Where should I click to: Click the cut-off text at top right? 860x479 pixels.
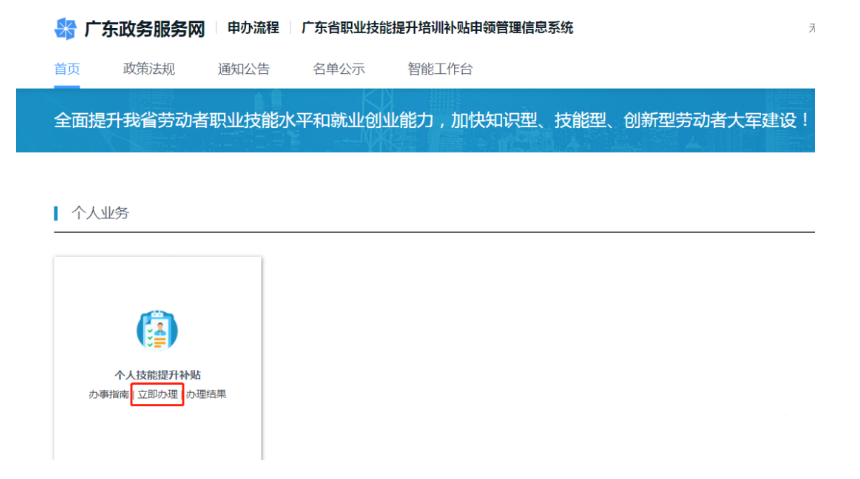tap(811, 29)
